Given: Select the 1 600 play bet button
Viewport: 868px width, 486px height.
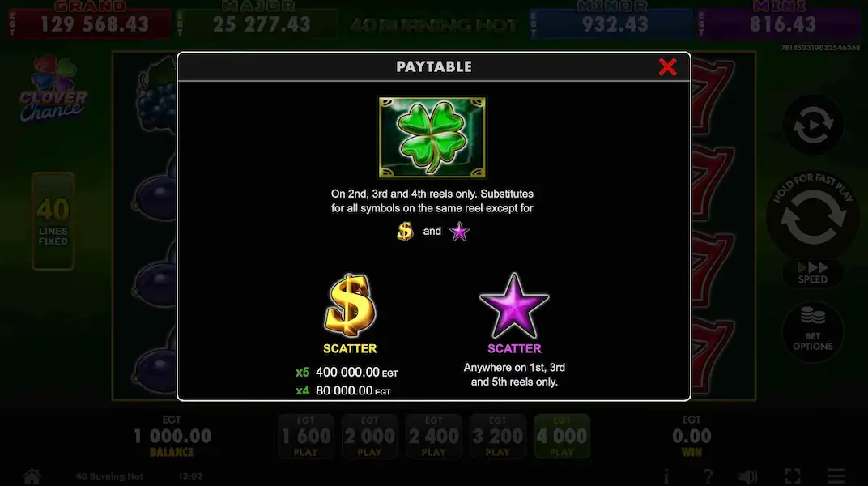Looking at the screenshot, I should pyautogui.click(x=305, y=436).
